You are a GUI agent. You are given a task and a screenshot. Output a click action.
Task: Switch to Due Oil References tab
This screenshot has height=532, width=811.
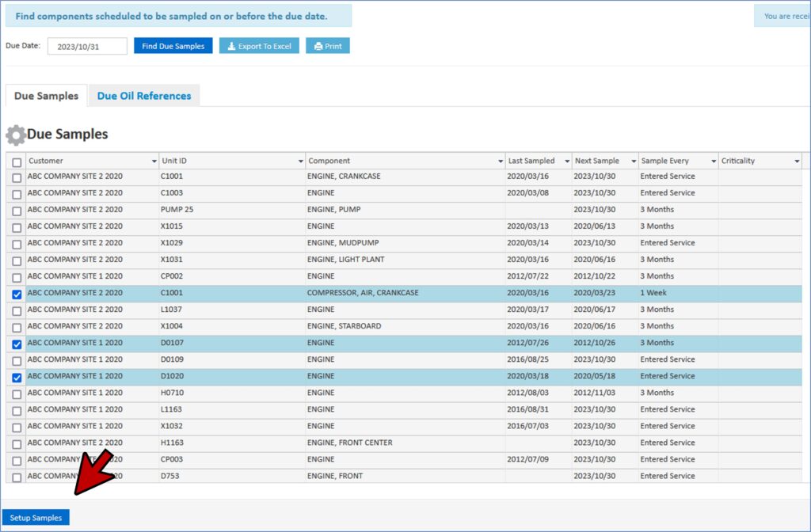tap(144, 96)
